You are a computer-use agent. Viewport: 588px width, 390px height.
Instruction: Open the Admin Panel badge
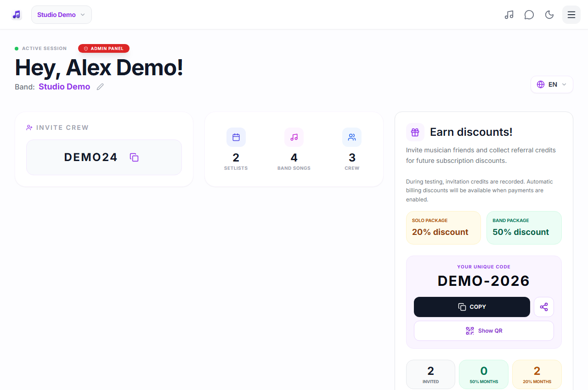(104, 48)
